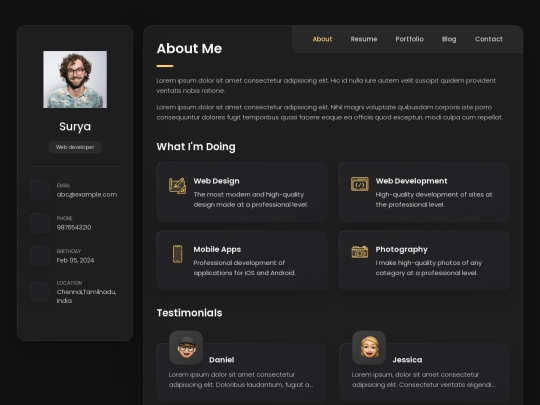Go to the Portfolio tab
This screenshot has height=405, width=540.
click(x=409, y=39)
